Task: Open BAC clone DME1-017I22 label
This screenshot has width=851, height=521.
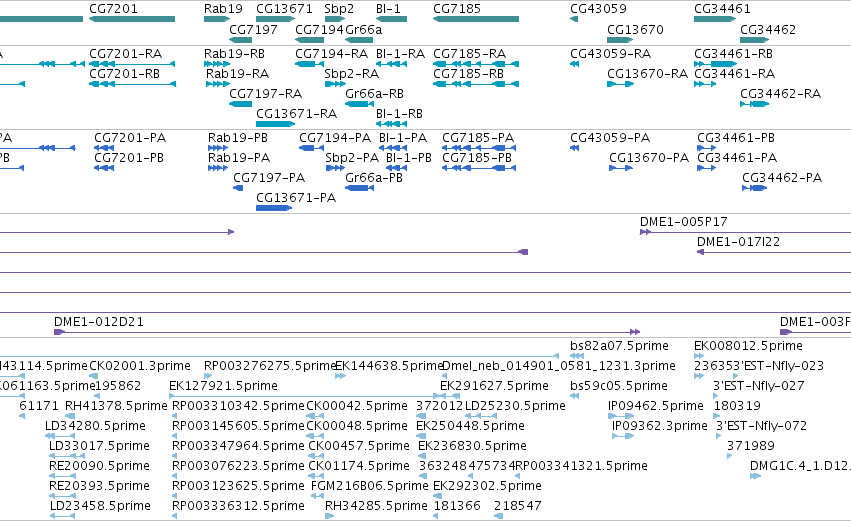Action: tap(739, 242)
